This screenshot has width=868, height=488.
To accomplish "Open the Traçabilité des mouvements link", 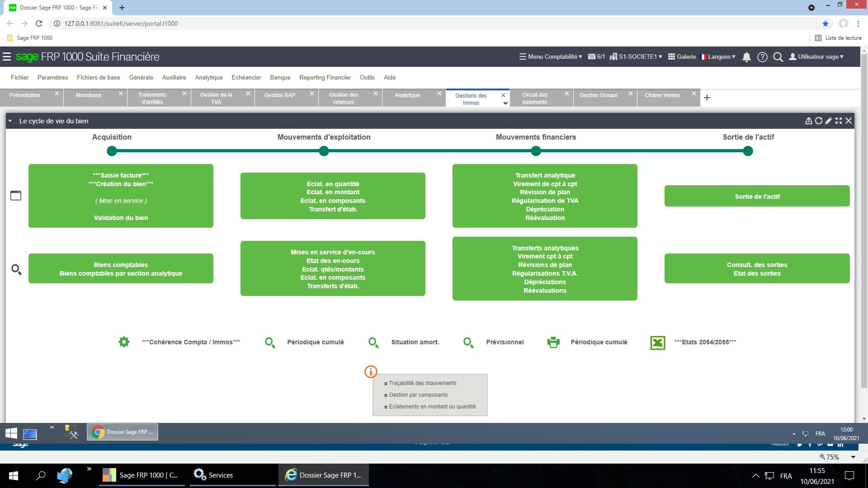I will point(422,383).
